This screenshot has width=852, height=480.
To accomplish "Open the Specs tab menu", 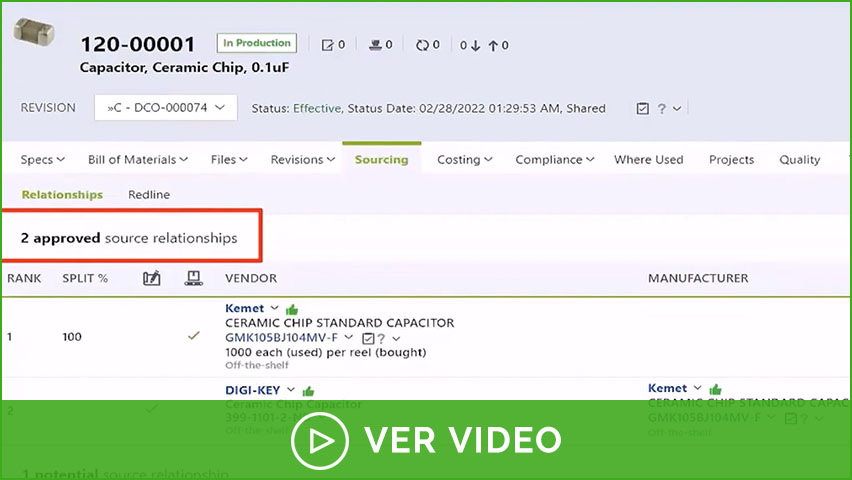I will pyautogui.click(x=42, y=160).
